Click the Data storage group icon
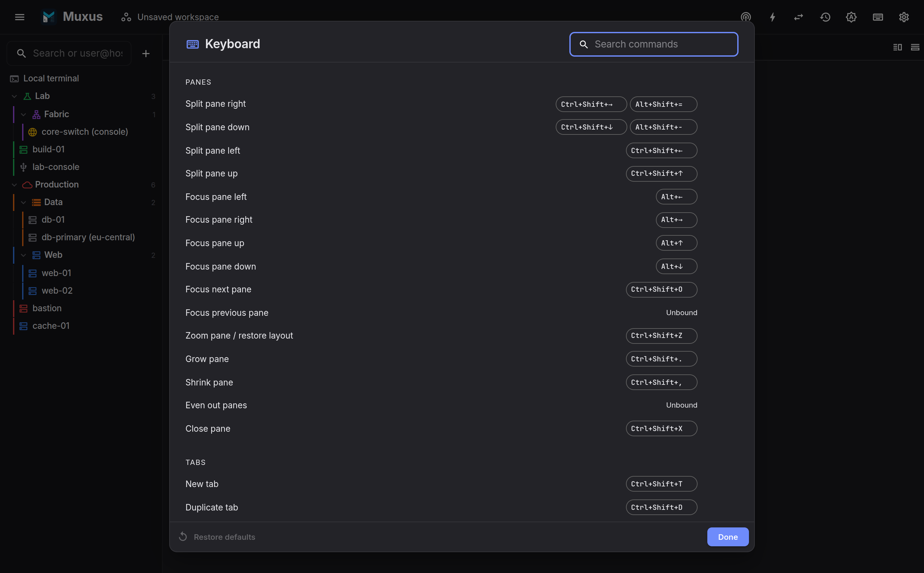Viewport: 924px width, 573px height. pyautogui.click(x=36, y=203)
